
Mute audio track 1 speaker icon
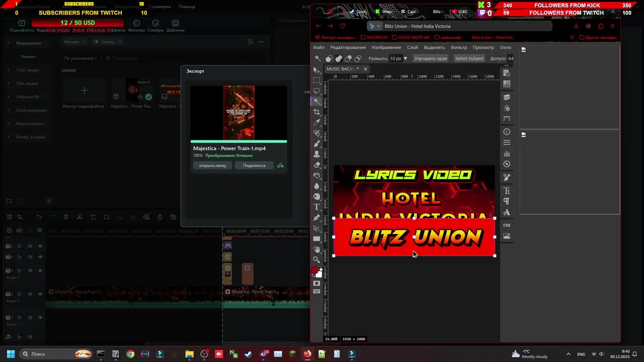click(30, 337)
